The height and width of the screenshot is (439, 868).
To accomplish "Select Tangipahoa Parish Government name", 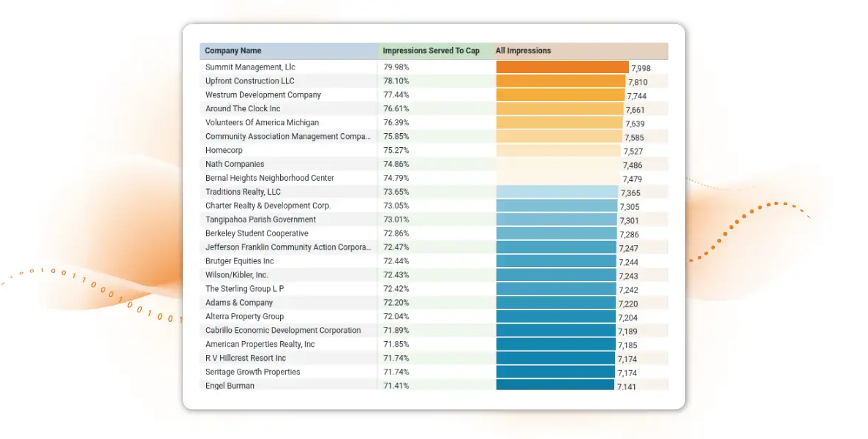I will (261, 219).
